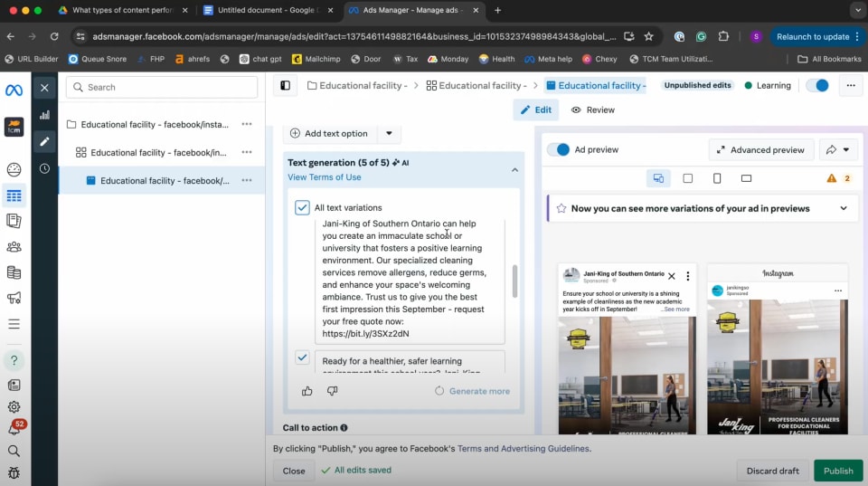Click the Call to action info icon
The height and width of the screenshot is (486, 868).
point(344,428)
